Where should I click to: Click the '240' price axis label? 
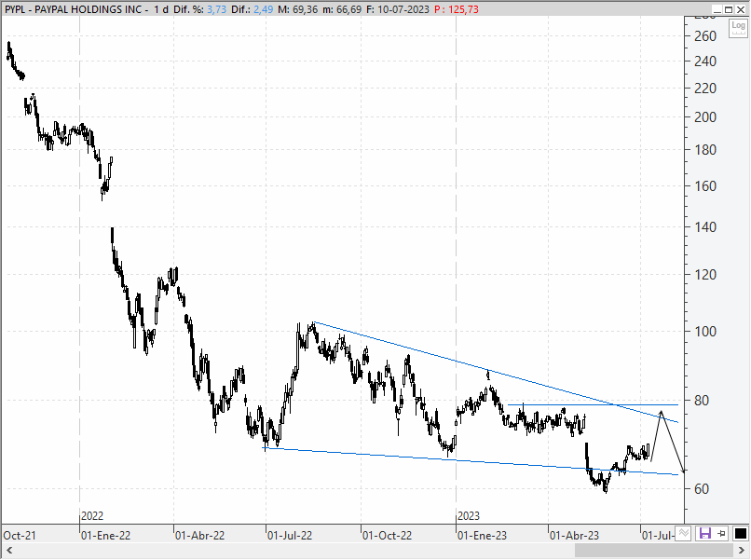[705, 61]
